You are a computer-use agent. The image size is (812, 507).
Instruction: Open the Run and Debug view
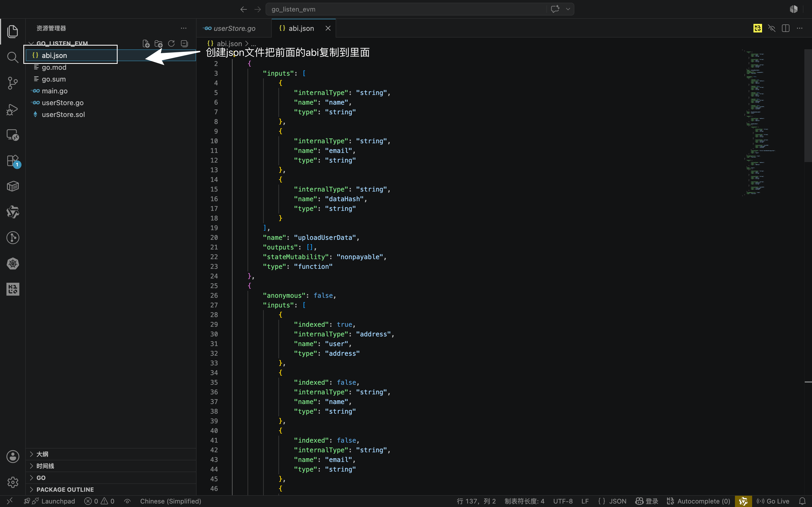[12, 109]
